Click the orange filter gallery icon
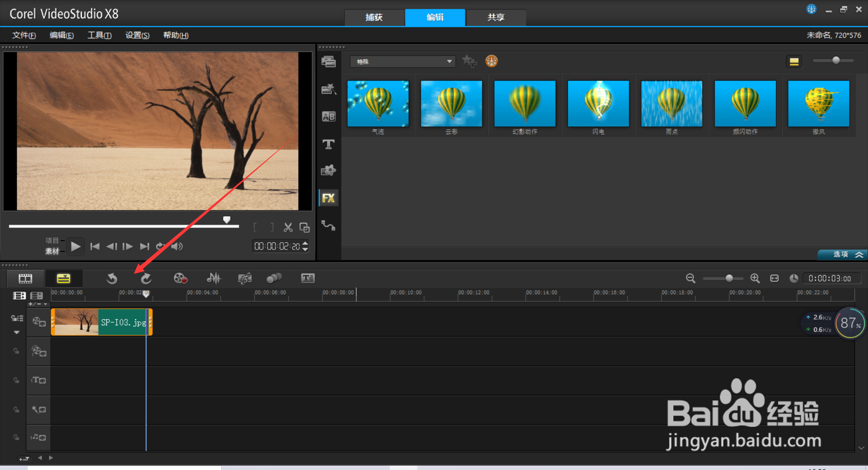 (x=491, y=61)
